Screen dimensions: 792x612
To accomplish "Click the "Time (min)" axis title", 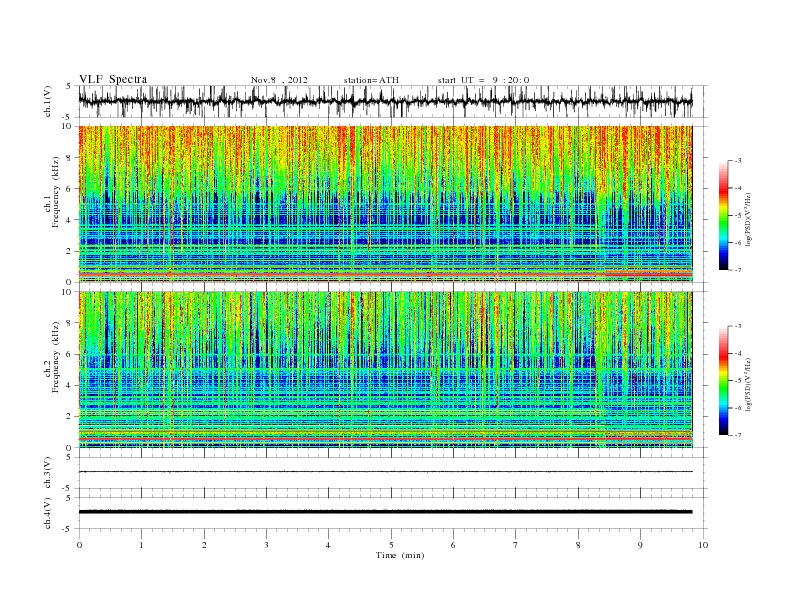I will (x=400, y=555).
